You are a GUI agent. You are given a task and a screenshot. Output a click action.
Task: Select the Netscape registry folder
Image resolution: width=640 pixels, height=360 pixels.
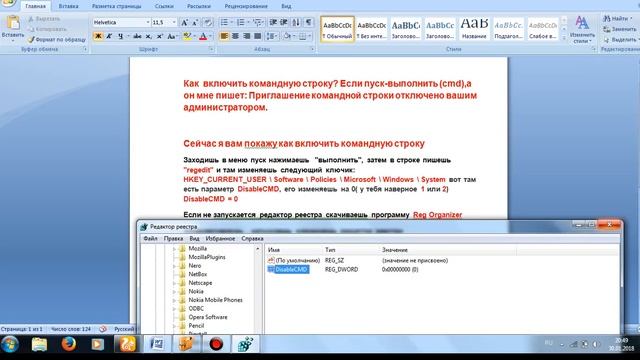[x=200, y=283]
